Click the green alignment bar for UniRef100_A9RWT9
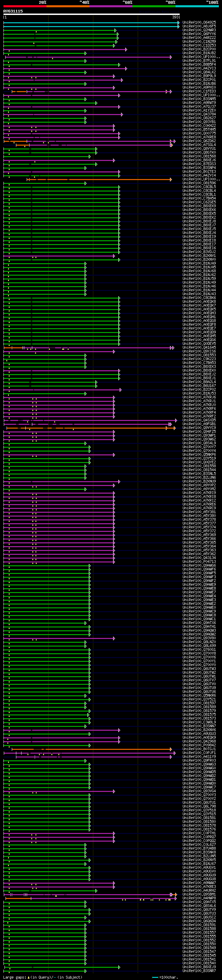Screen dimensions: 222x980 (x=51, y=103)
